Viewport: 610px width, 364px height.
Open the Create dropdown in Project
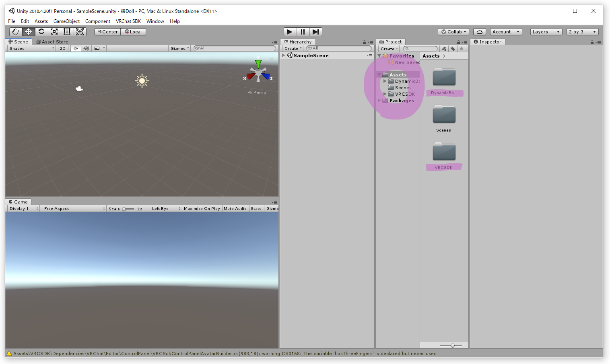pyautogui.click(x=389, y=49)
